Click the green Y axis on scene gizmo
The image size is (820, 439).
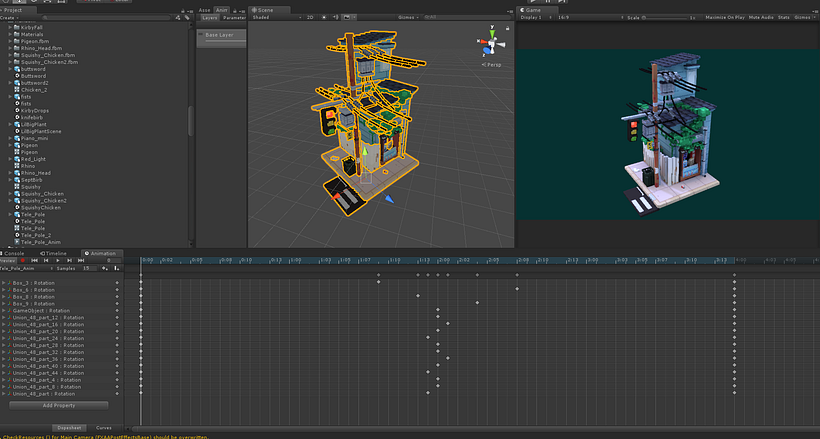492,35
